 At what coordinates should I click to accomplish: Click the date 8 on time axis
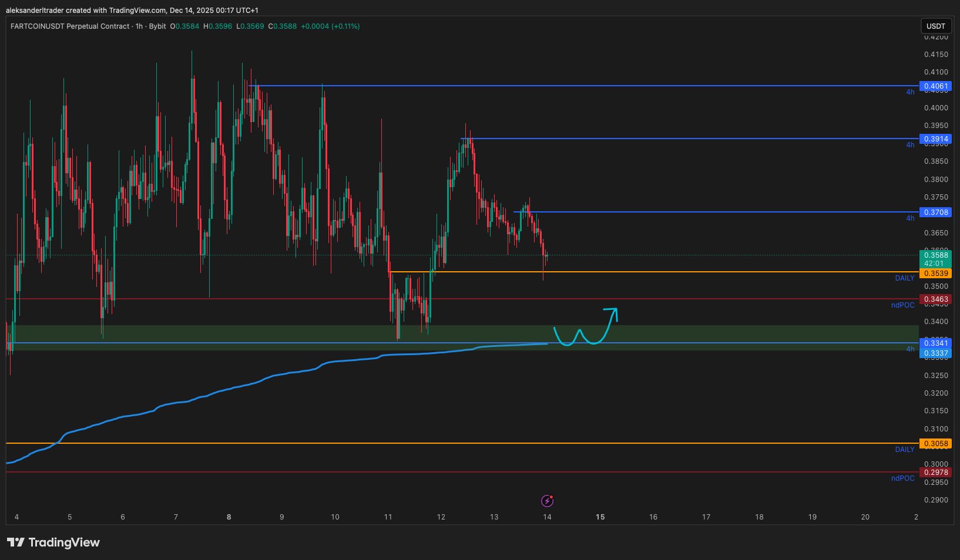click(229, 517)
